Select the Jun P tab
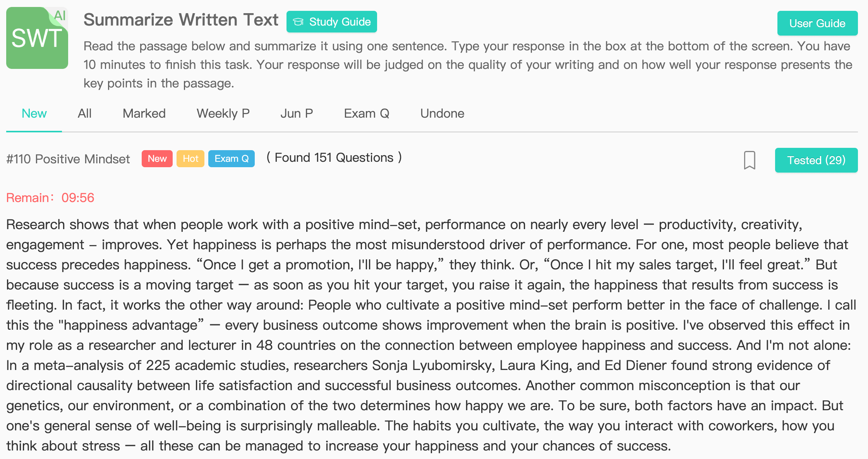This screenshot has width=868, height=459. [x=297, y=113]
